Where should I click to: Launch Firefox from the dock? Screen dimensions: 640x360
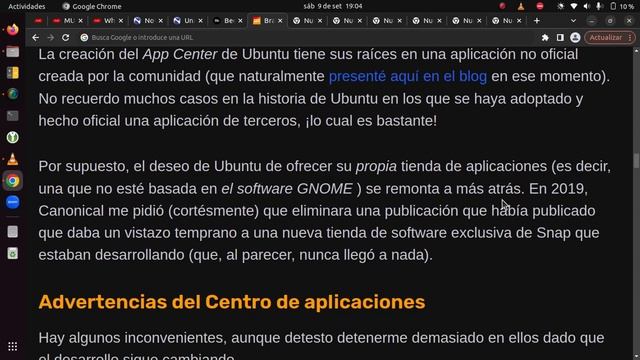click(13, 30)
